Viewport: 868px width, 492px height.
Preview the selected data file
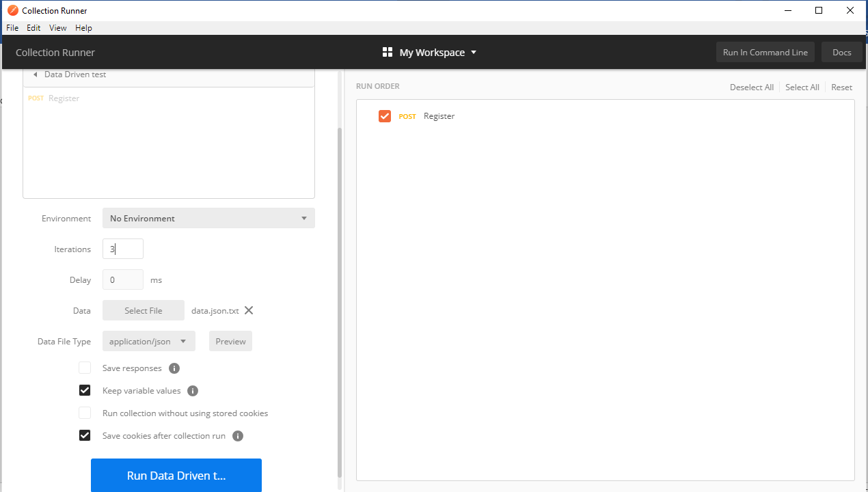[x=230, y=341]
